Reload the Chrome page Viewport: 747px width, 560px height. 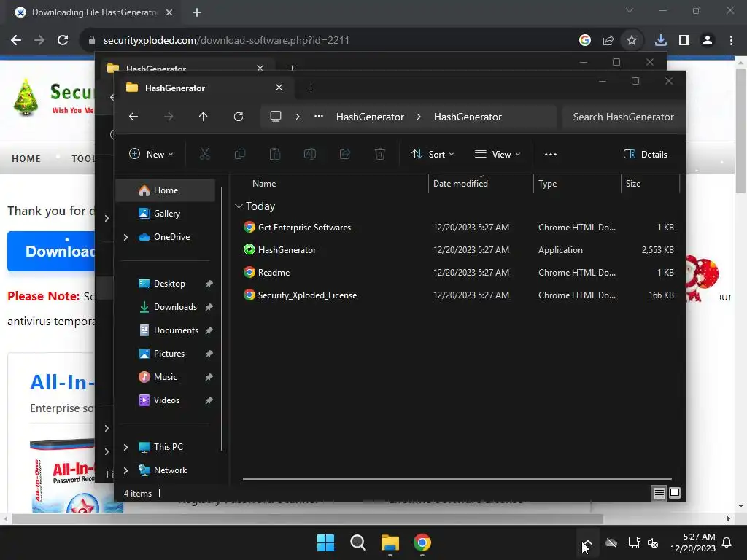[63, 41]
